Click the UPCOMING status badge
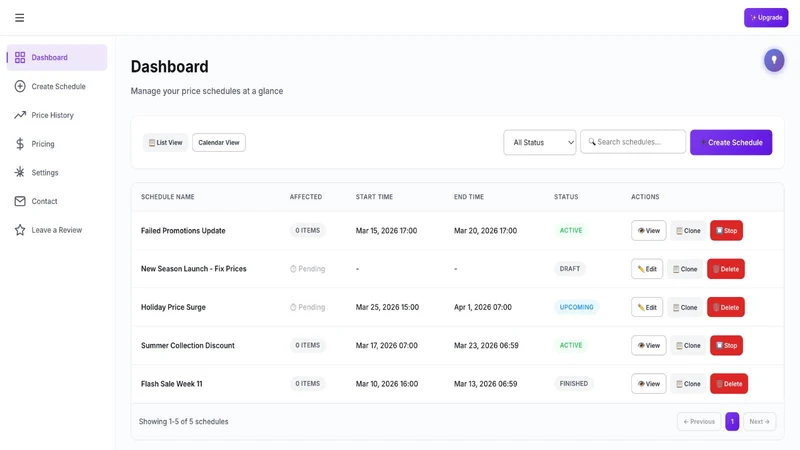800x450 pixels. coord(577,307)
